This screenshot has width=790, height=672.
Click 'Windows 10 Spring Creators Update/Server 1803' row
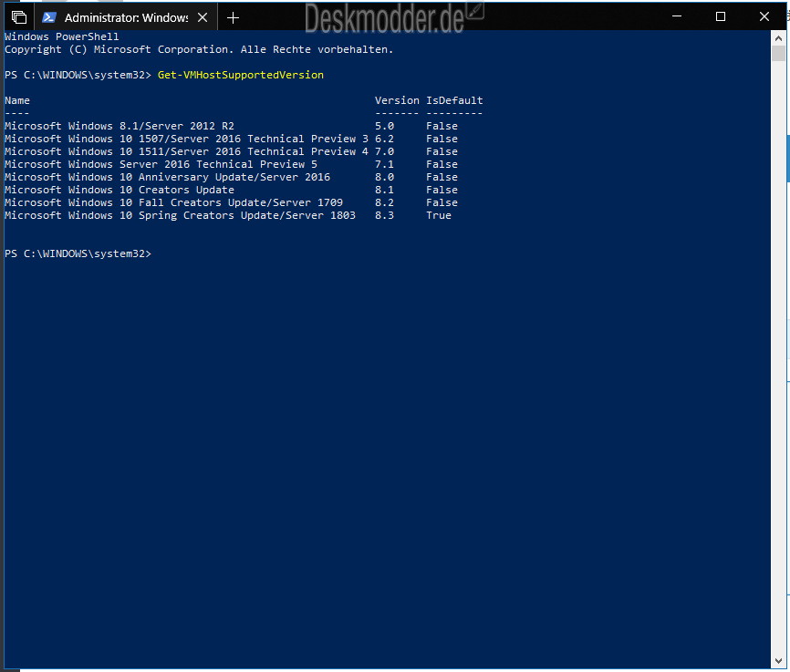pyautogui.click(x=228, y=215)
